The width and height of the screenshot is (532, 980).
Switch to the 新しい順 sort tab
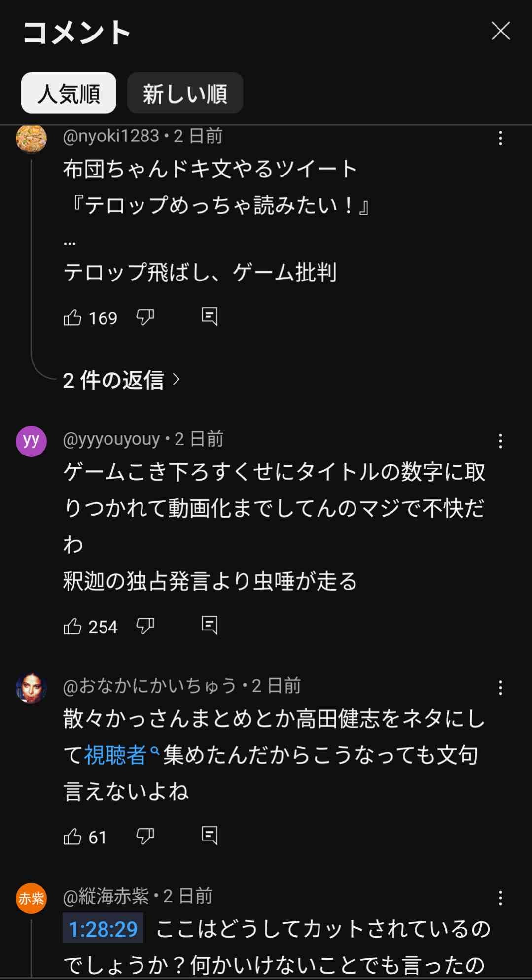tap(185, 93)
